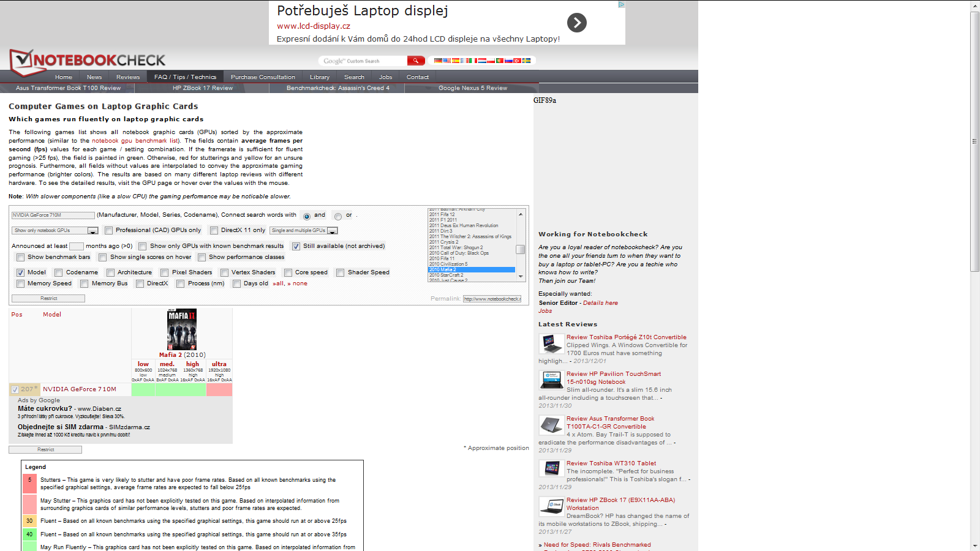Open the Toshiba Portégé Z10t review thumbnail
This screenshot has height=551, width=980.
(x=551, y=344)
